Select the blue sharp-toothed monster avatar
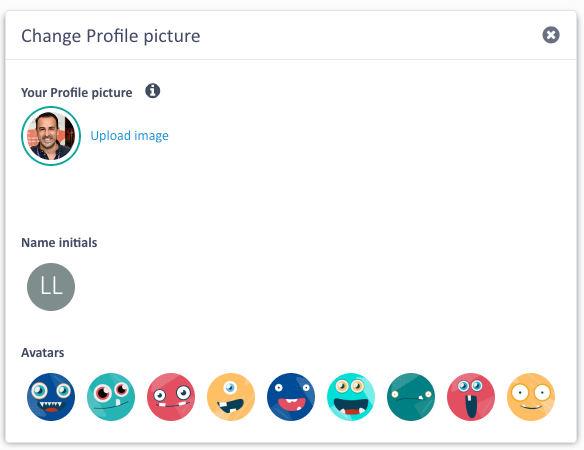 51,397
